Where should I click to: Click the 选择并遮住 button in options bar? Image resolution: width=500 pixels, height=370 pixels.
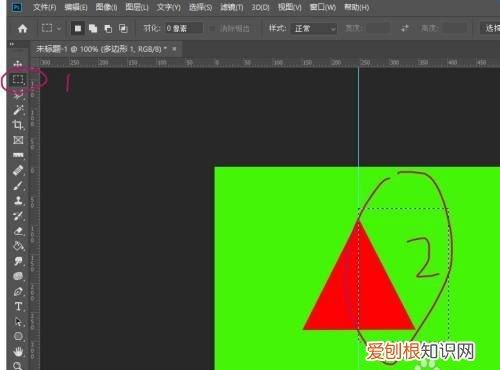[x=490, y=29]
